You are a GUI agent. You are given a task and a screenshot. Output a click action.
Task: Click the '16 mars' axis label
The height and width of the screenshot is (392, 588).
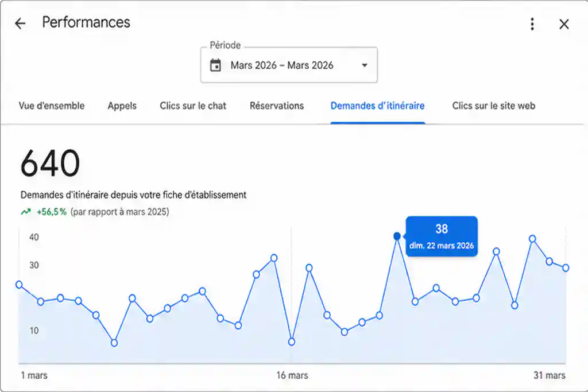click(292, 375)
